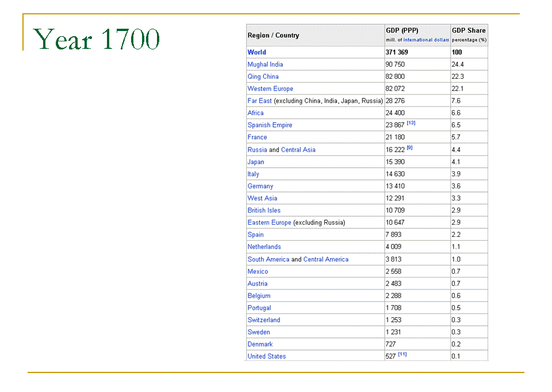Select the West Asia link

(x=262, y=198)
